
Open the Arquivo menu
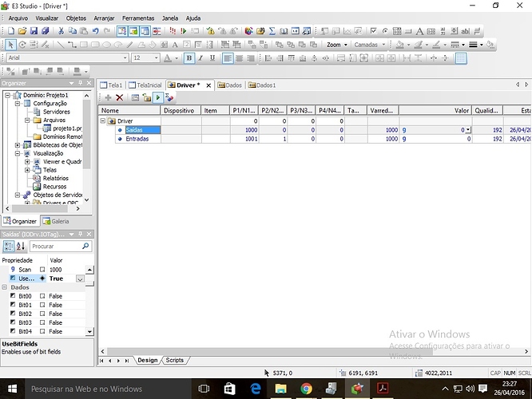18,18
